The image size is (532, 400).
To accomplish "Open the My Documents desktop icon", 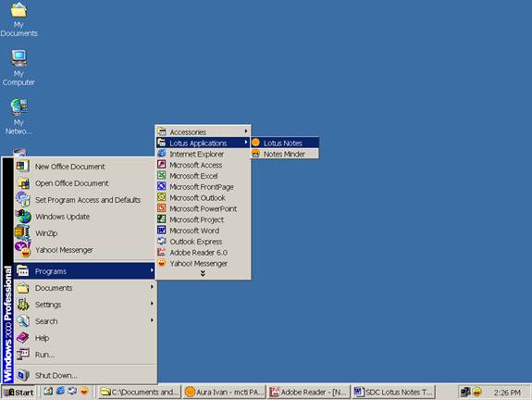I will click(19, 19).
